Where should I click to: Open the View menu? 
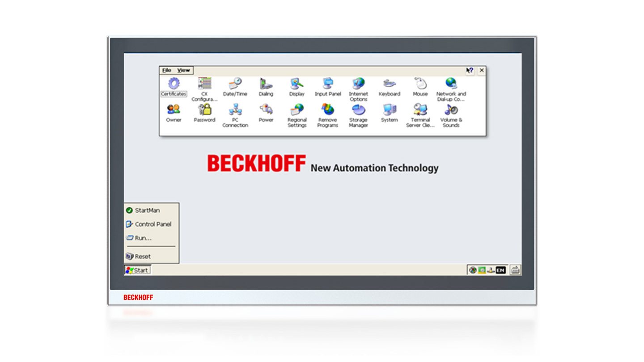click(x=183, y=70)
